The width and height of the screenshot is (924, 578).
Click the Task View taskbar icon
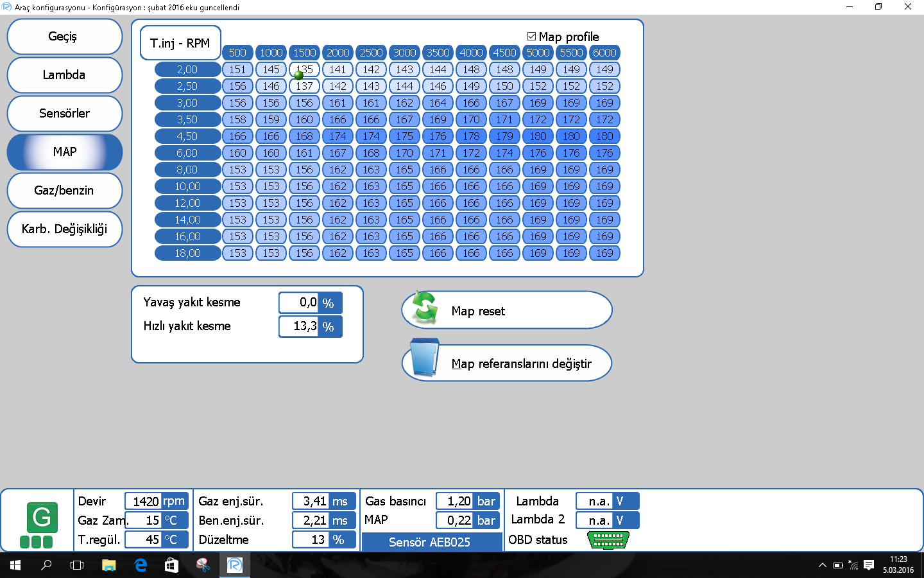[77, 565]
